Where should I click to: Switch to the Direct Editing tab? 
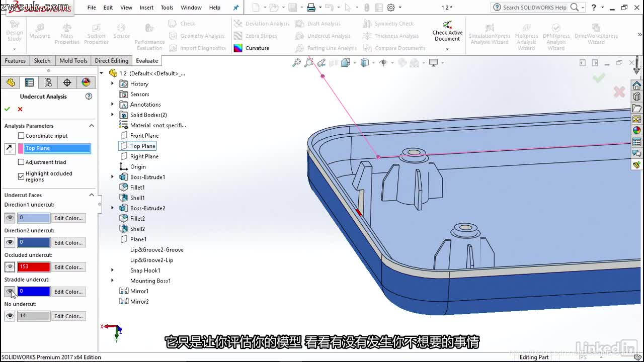click(112, 61)
